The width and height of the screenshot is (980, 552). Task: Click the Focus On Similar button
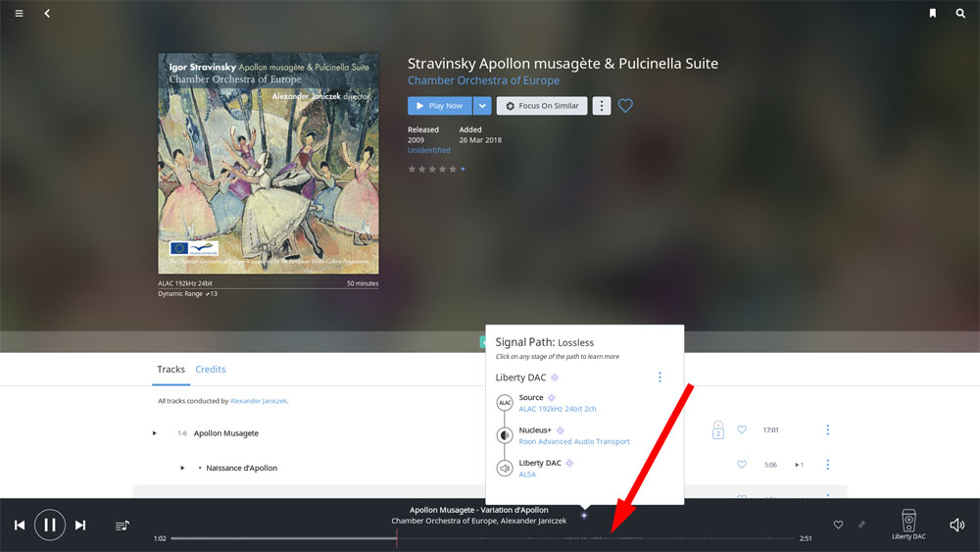click(x=542, y=106)
